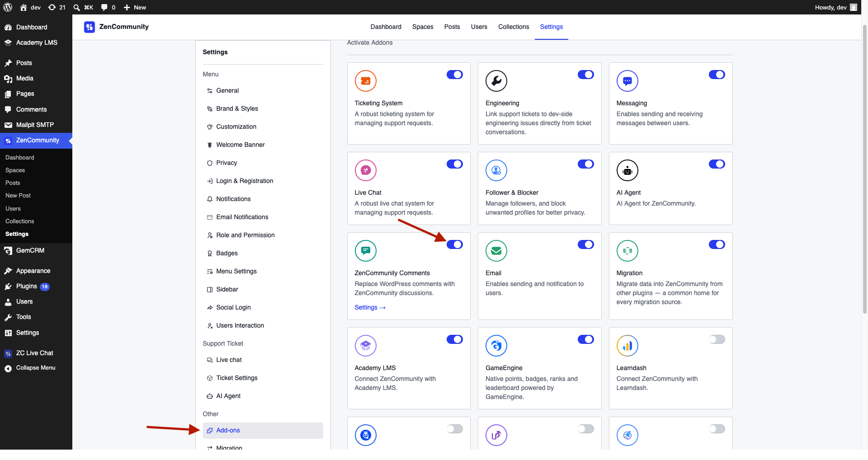Open GemCRM in WordPress sidebar
Screen dimensions: 868x460
click(x=36, y=250)
